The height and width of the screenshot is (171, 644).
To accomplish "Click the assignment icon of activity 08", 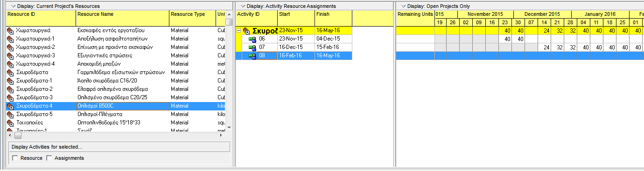I will pos(252,56).
